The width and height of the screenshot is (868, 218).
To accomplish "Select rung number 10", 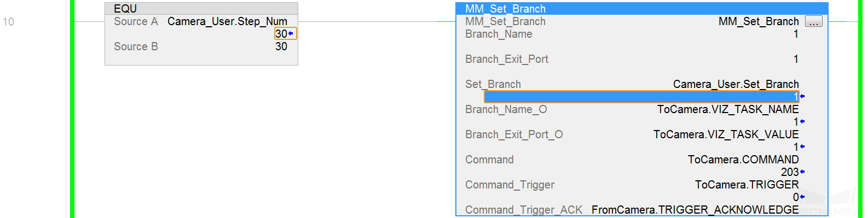I will 8,22.
